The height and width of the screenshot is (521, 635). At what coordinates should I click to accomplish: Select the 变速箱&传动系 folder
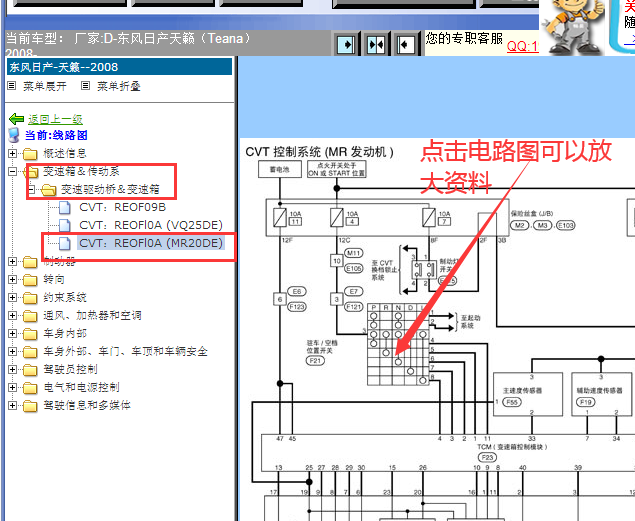81,172
